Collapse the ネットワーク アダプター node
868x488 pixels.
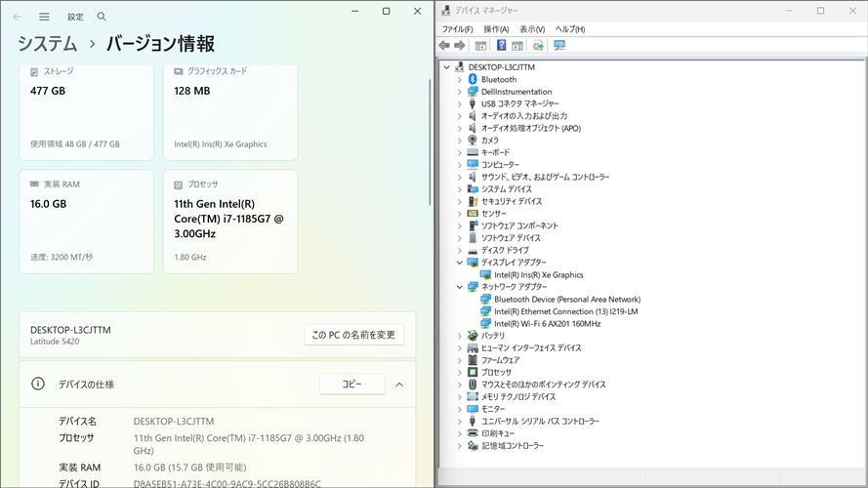click(x=460, y=287)
